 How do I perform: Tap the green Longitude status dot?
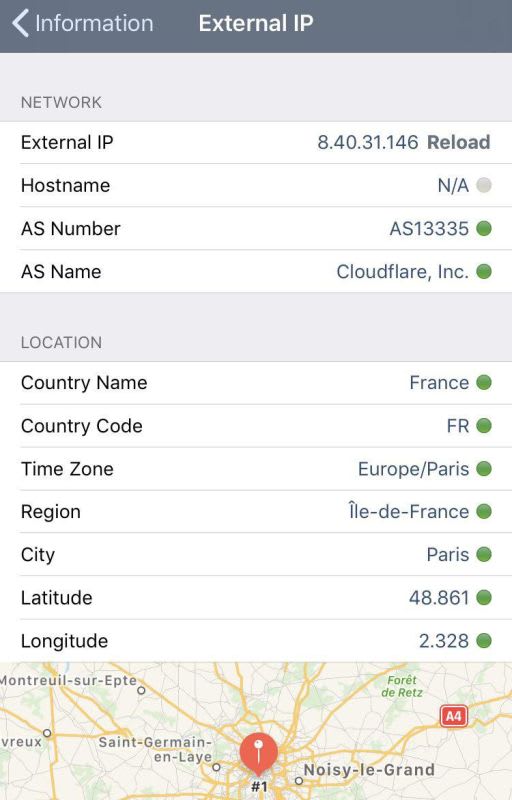pyautogui.click(x=483, y=640)
